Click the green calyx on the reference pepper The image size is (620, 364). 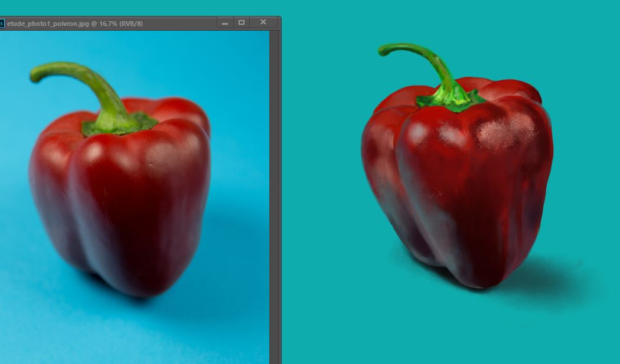(x=118, y=124)
